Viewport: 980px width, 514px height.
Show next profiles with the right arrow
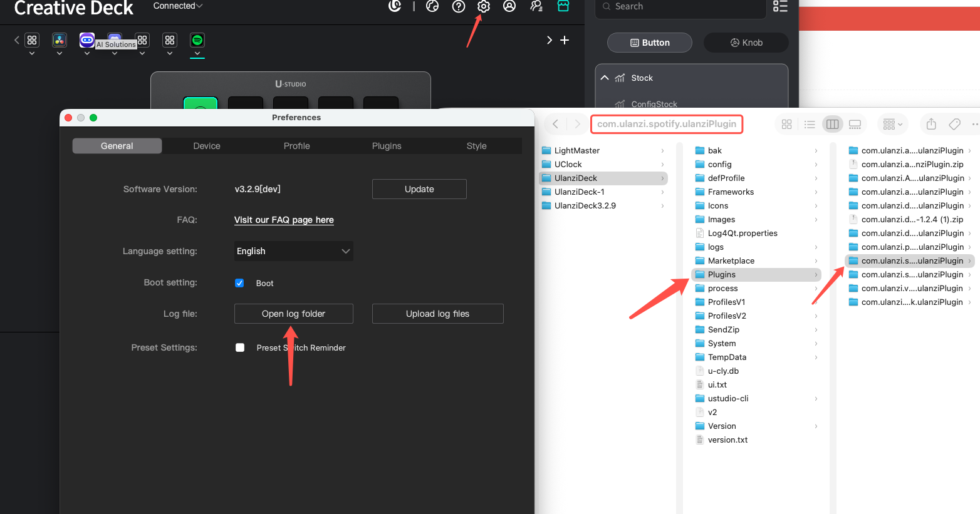tap(550, 40)
